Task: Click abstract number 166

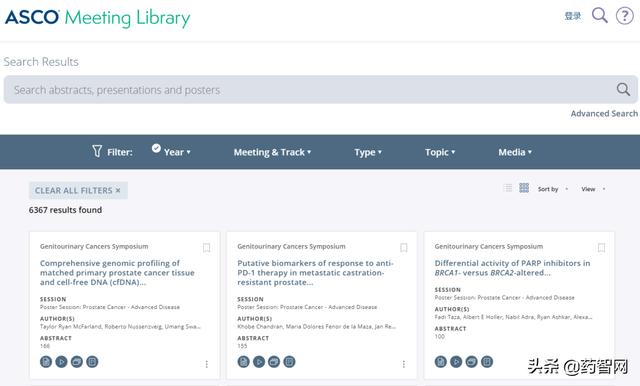Action: [45, 346]
